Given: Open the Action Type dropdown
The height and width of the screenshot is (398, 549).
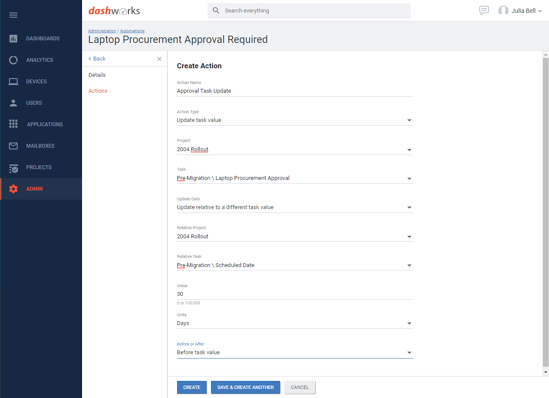Looking at the screenshot, I should click(x=294, y=120).
